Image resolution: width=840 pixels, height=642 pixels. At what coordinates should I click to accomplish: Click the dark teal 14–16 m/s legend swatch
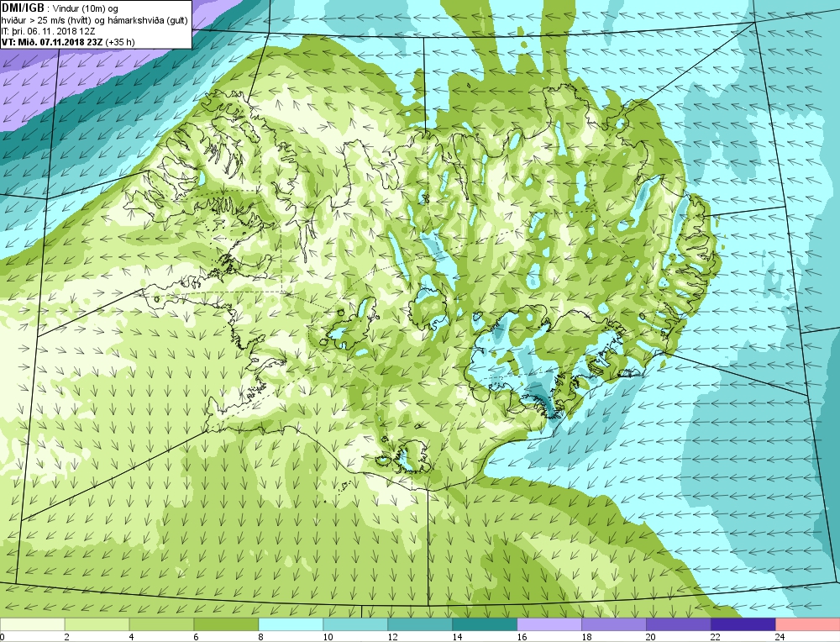tap(485, 625)
